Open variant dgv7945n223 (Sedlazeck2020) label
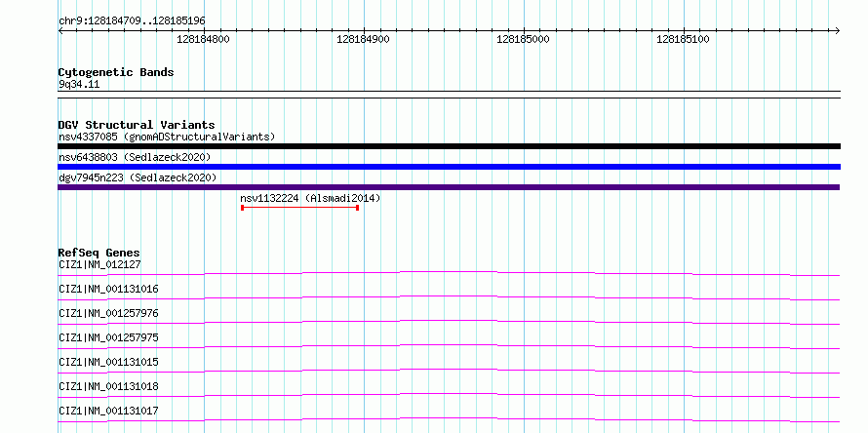 click(x=138, y=177)
